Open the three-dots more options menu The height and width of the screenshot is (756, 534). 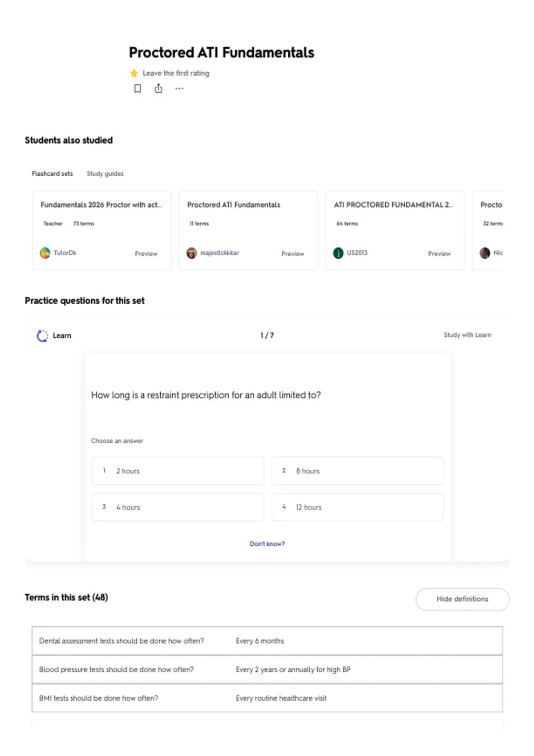179,88
